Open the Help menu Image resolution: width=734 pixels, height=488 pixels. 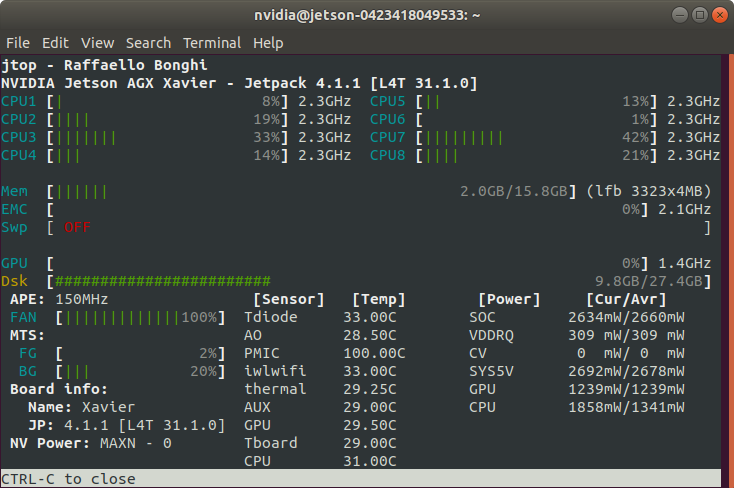click(268, 43)
